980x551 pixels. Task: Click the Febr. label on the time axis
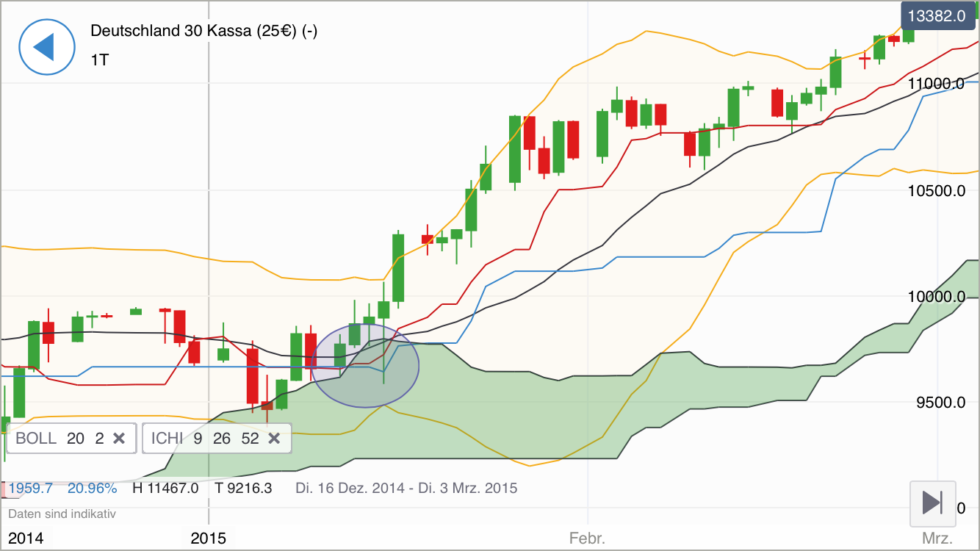586,538
